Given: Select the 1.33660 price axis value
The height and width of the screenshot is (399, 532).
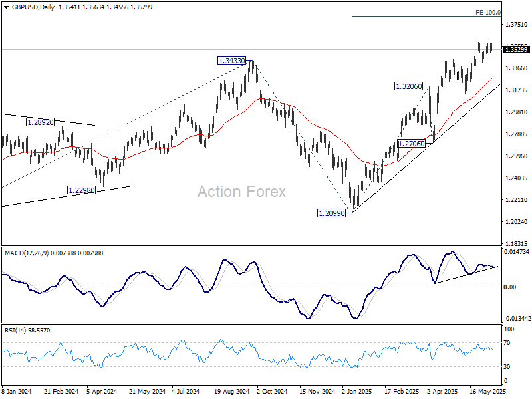Looking at the screenshot, I should [x=517, y=68].
